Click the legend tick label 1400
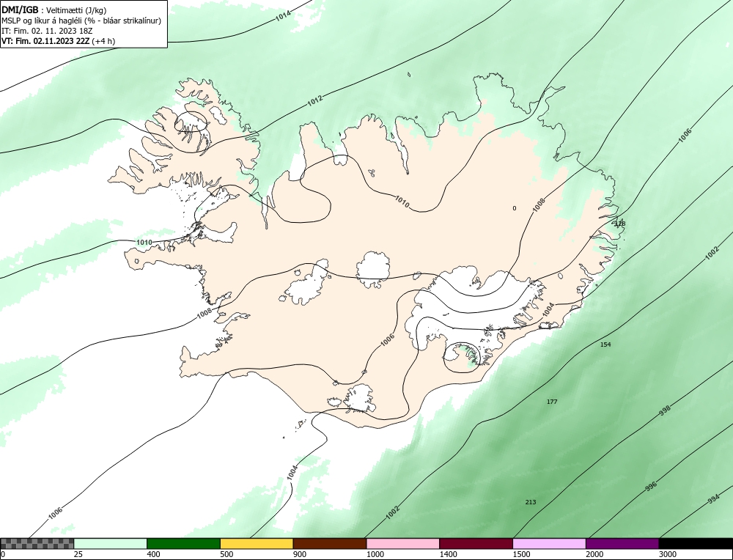Image resolution: width=733 pixels, height=560 pixels. click(448, 554)
